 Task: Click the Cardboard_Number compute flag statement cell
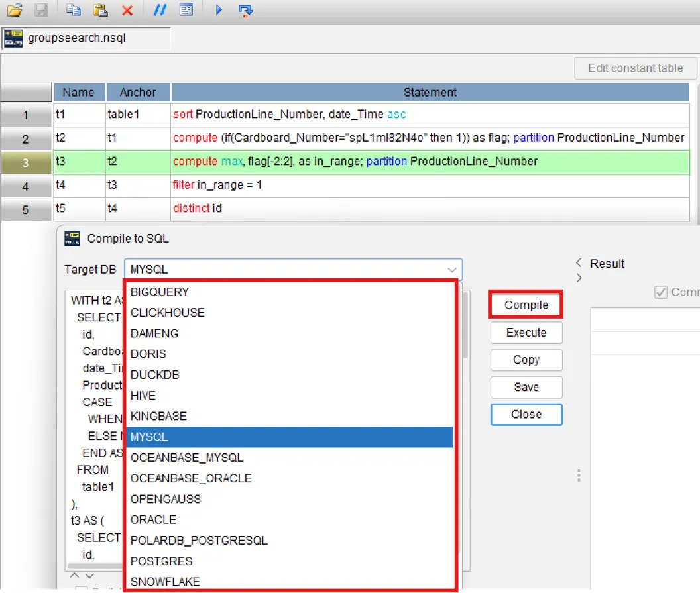coord(430,138)
